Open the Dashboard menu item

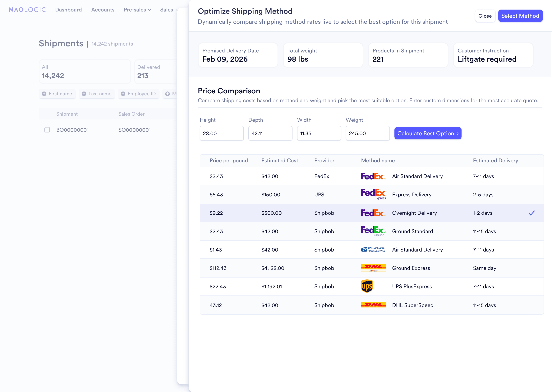tap(68, 10)
